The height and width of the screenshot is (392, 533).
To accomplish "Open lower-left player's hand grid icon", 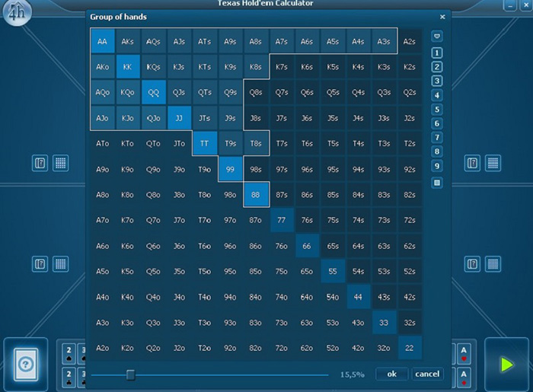I will 60,264.
